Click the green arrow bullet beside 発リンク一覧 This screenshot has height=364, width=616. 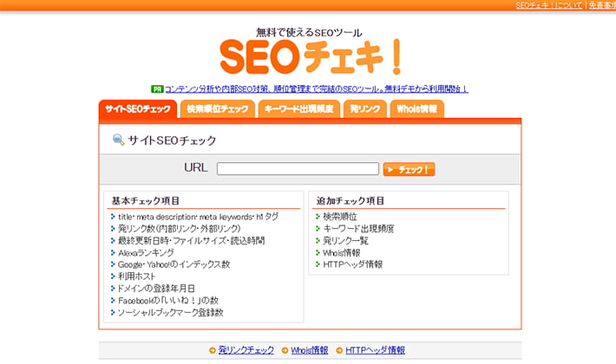tap(318, 240)
